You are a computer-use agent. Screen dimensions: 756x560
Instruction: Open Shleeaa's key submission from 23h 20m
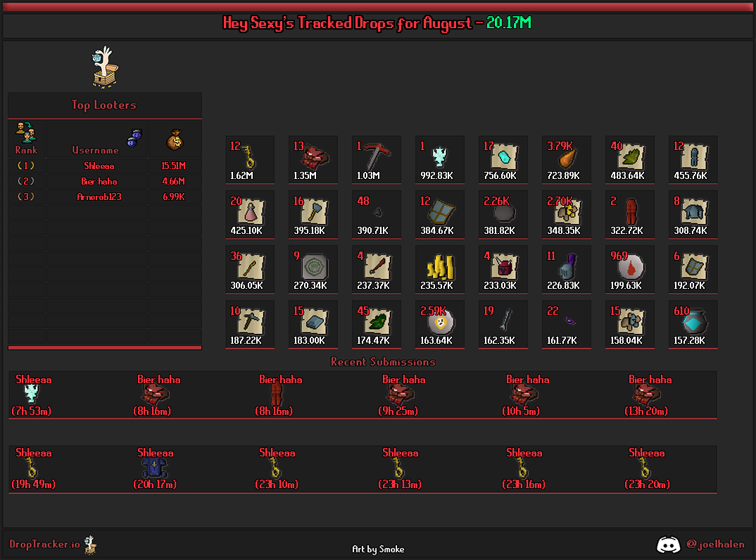[647, 468]
